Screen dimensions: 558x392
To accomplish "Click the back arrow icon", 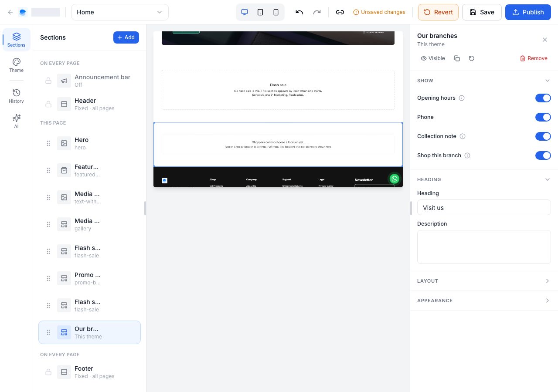I will 10,12.
